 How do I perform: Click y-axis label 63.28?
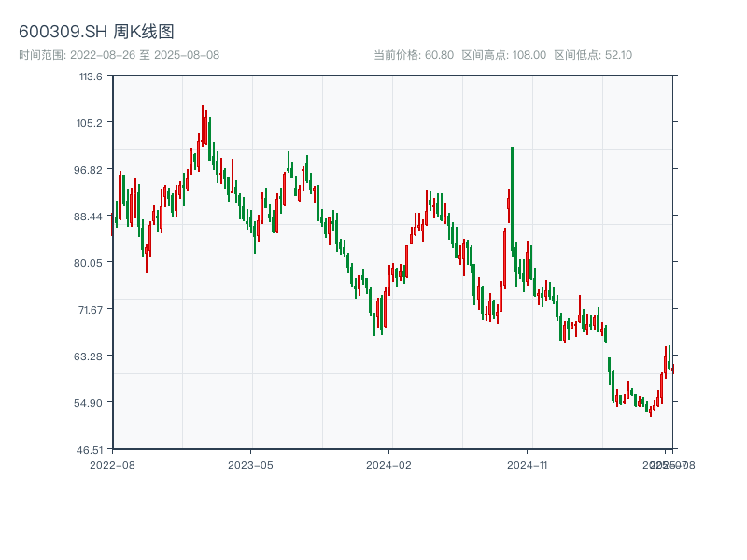88,357
